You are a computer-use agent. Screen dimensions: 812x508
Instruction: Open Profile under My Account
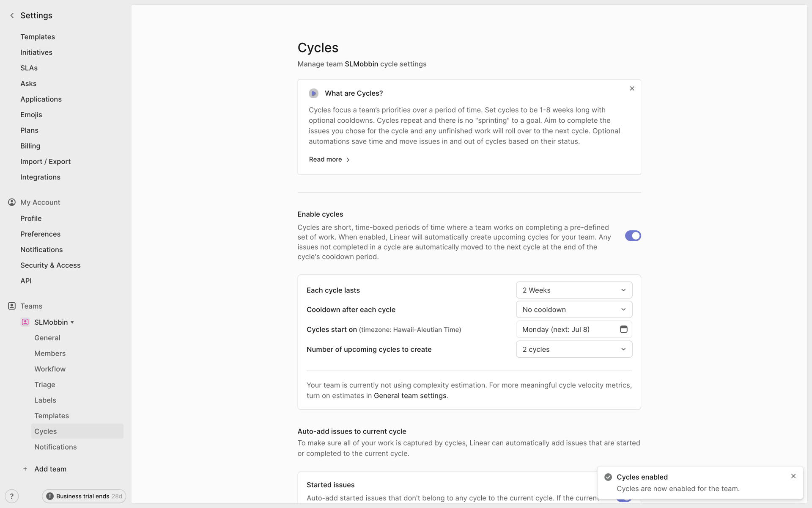pyautogui.click(x=31, y=218)
